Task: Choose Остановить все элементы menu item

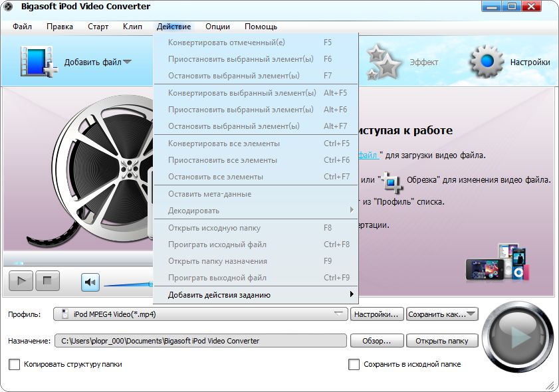Action: [256, 177]
